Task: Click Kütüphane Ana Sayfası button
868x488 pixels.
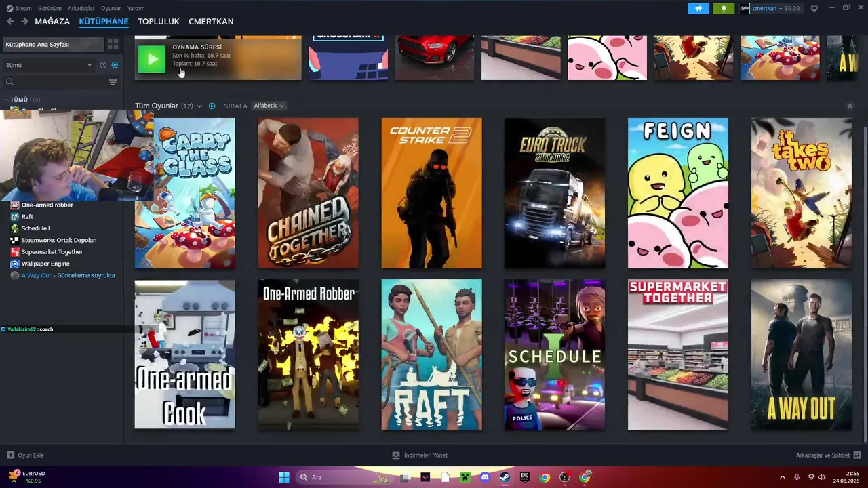Action: click(x=54, y=44)
